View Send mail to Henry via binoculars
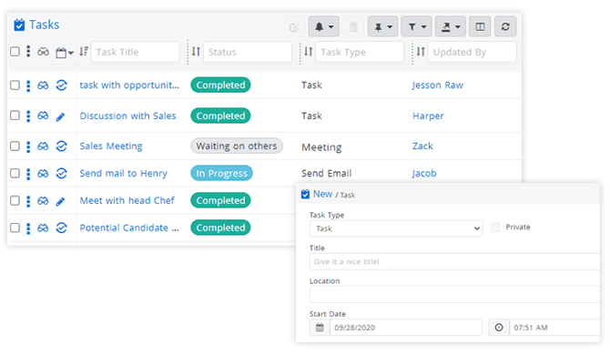 coord(43,174)
